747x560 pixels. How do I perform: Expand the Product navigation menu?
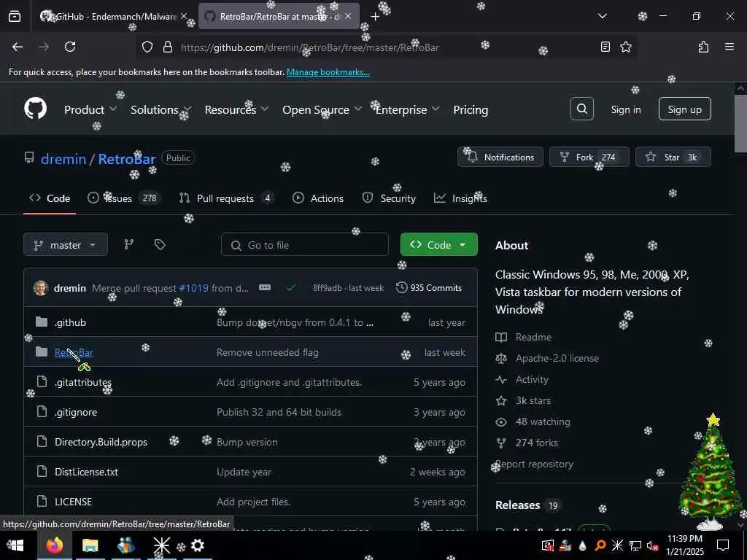90,109
